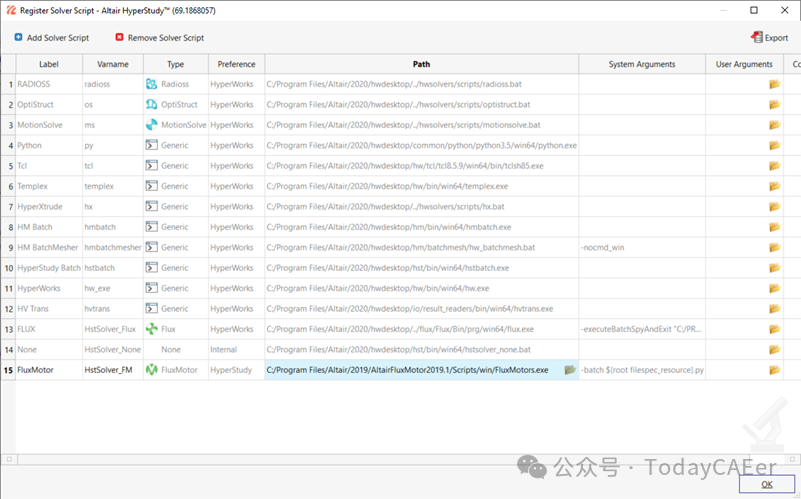Open folder browse icon for HM Batch row
801x499 pixels.
click(x=774, y=227)
